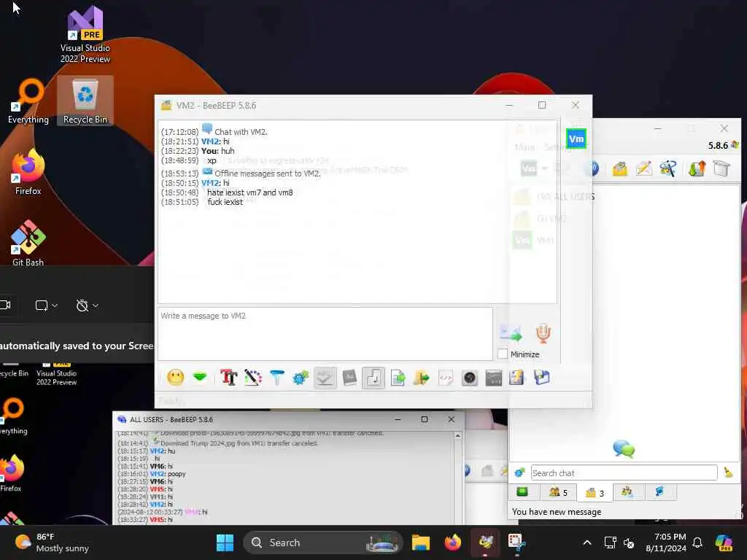Switch to the blue pin tab
This screenshot has height=560, width=747.
pos(659,492)
